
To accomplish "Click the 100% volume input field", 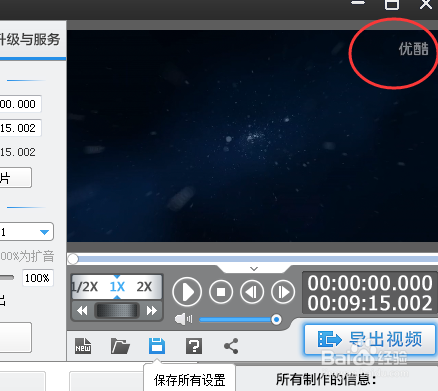I will click(x=37, y=278).
